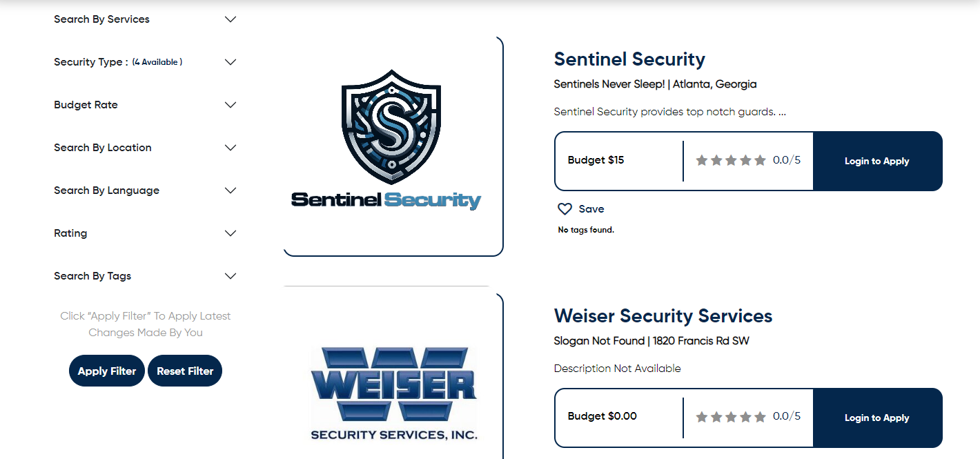Viewport: 980px width, 459px height.
Task: Click Login to Apply for Weiser Security
Action: [x=877, y=418]
